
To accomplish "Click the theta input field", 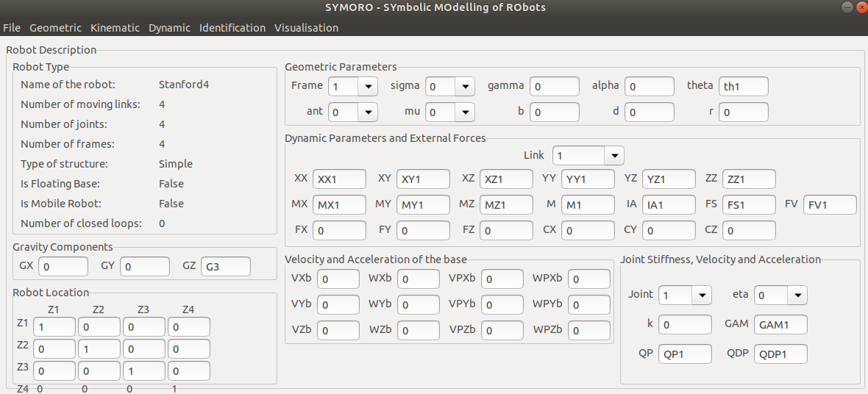I will coord(743,87).
